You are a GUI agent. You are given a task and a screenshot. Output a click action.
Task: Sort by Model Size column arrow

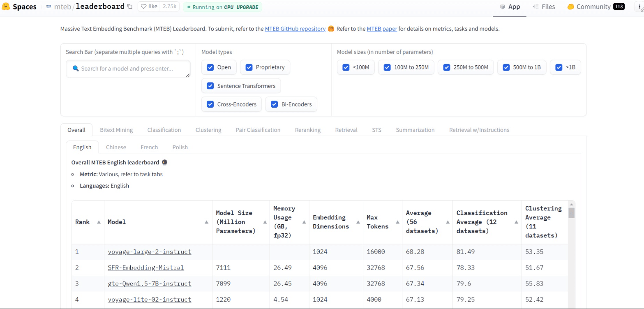pyautogui.click(x=264, y=222)
